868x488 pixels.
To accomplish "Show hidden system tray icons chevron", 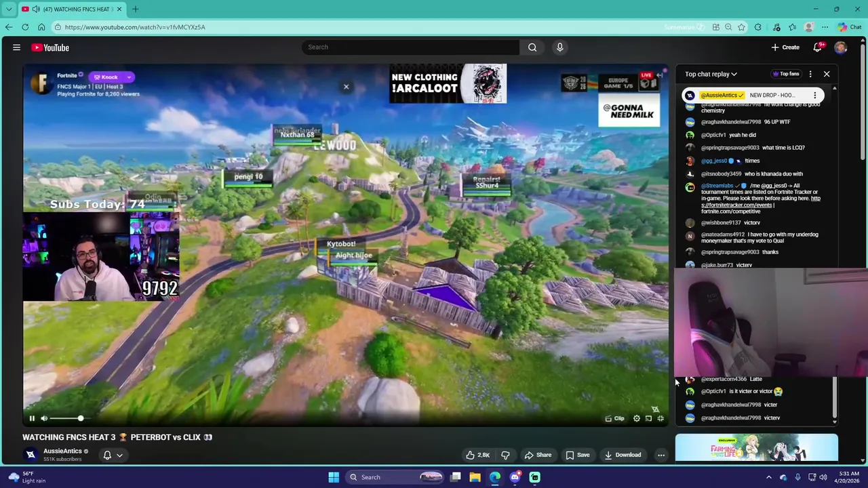I will click(x=769, y=477).
